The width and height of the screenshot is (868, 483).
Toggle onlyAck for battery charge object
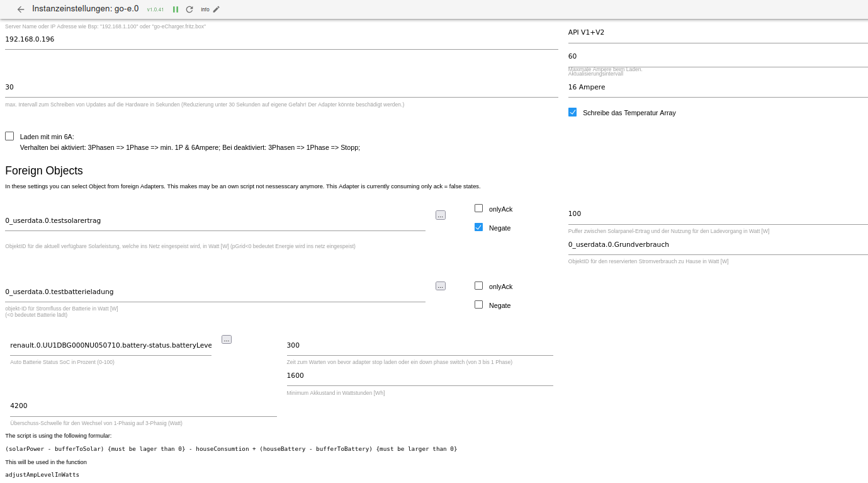(479, 286)
